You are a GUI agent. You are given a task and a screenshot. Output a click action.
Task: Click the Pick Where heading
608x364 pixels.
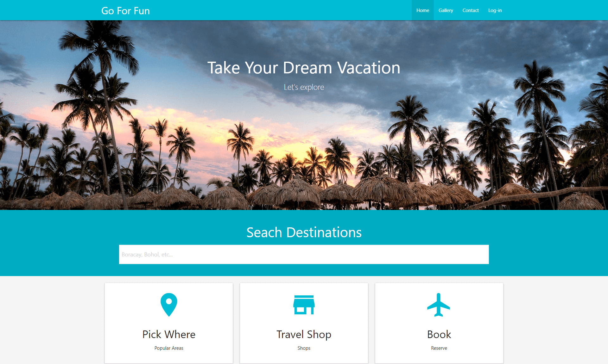(169, 334)
